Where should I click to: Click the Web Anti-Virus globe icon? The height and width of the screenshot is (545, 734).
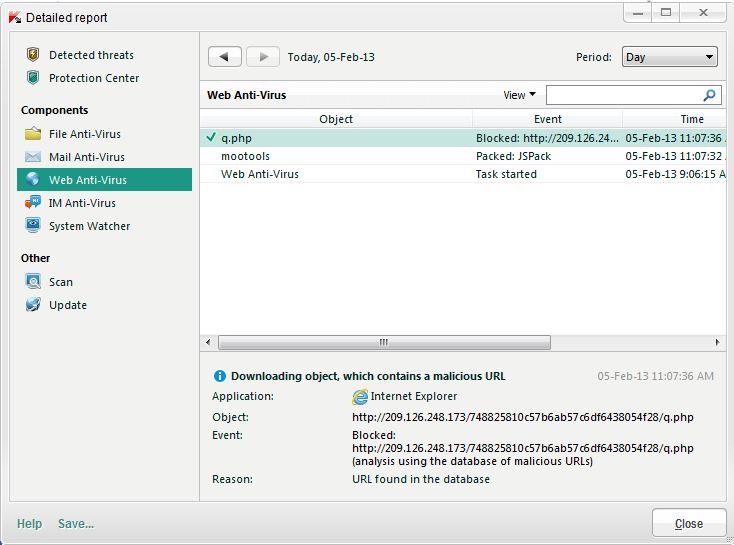pos(33,179)
